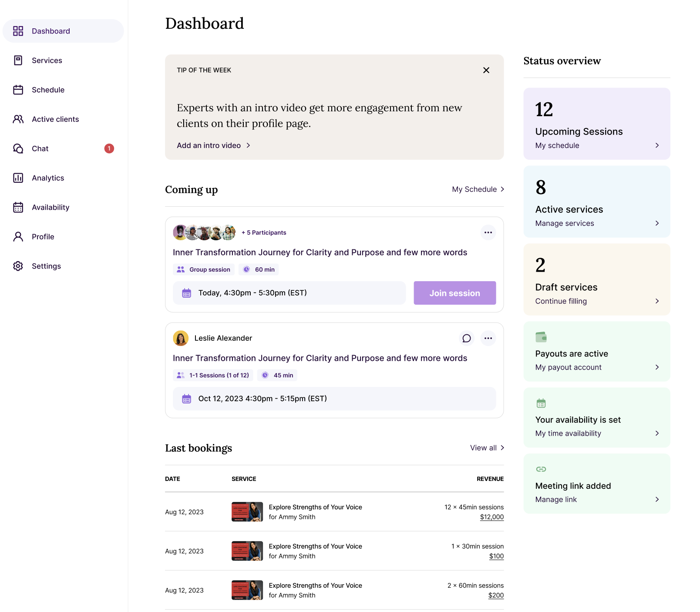The height and width of the screenshot is (612, 700).
Task: Click the Availability calendar icon in sidebar
Action: click(18, 207)
